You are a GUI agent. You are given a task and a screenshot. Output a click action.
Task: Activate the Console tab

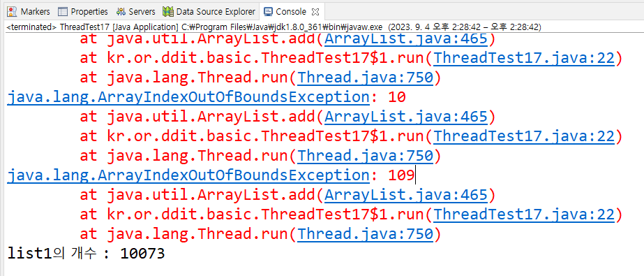coord(286,11)
